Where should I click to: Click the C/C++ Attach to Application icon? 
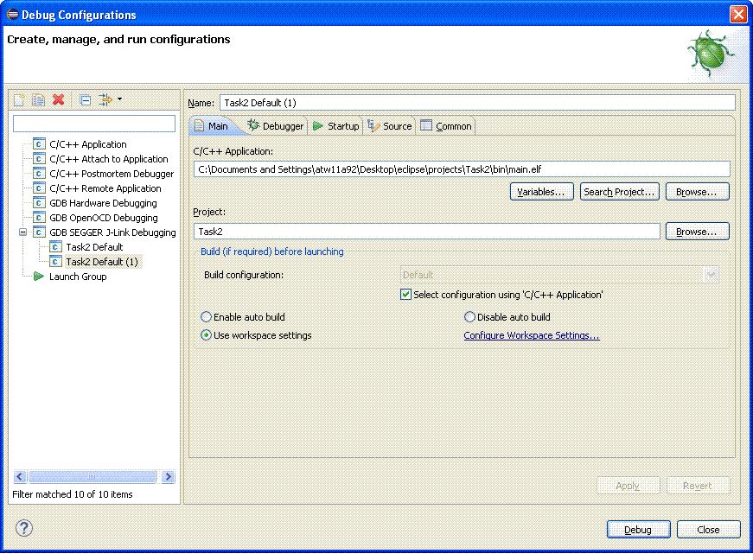point(40,159)
